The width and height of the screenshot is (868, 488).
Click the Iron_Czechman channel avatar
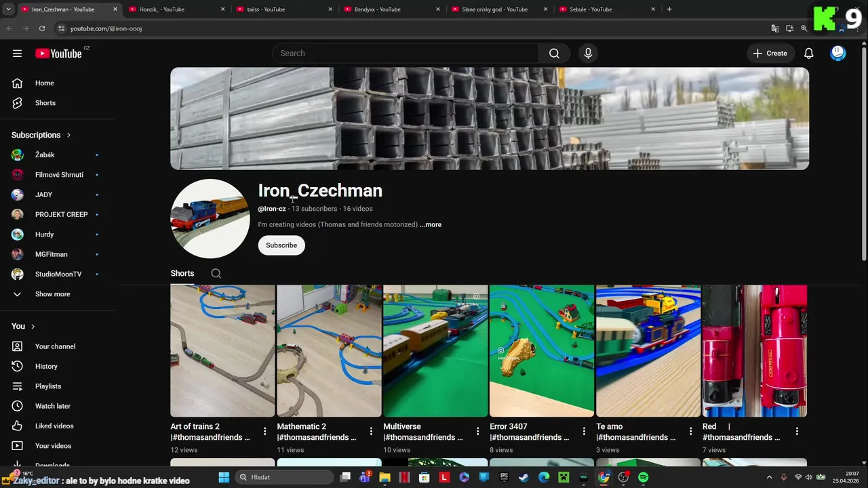(x=210, y=218)
